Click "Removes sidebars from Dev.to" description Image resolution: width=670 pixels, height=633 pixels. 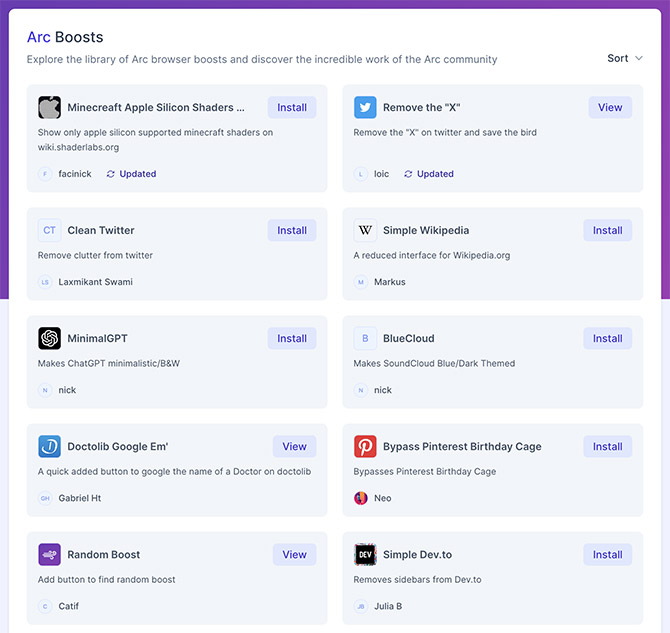417,580
